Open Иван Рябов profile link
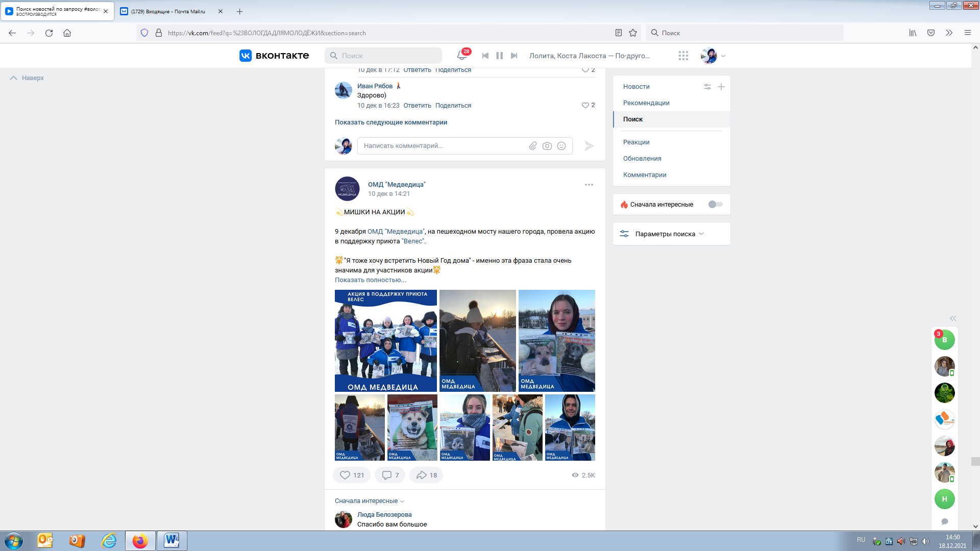This screenshot has width=980, height=551. coord(375,86)
